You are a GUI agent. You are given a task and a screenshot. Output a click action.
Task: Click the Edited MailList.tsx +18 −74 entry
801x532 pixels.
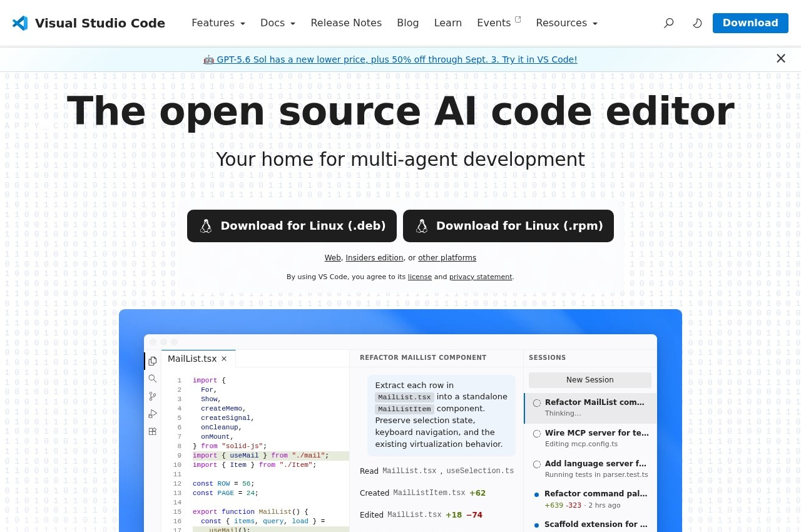(x=421, y=515)
